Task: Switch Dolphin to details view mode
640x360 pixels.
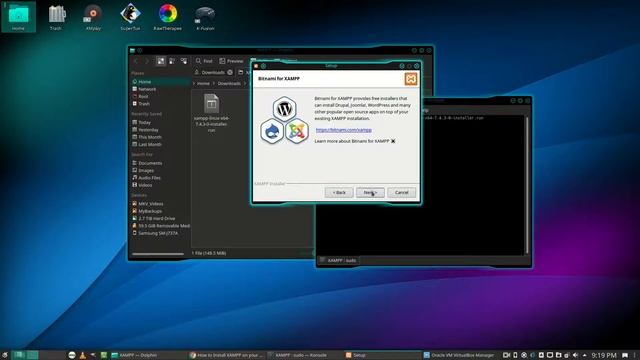Action: [x=184, y=61]
